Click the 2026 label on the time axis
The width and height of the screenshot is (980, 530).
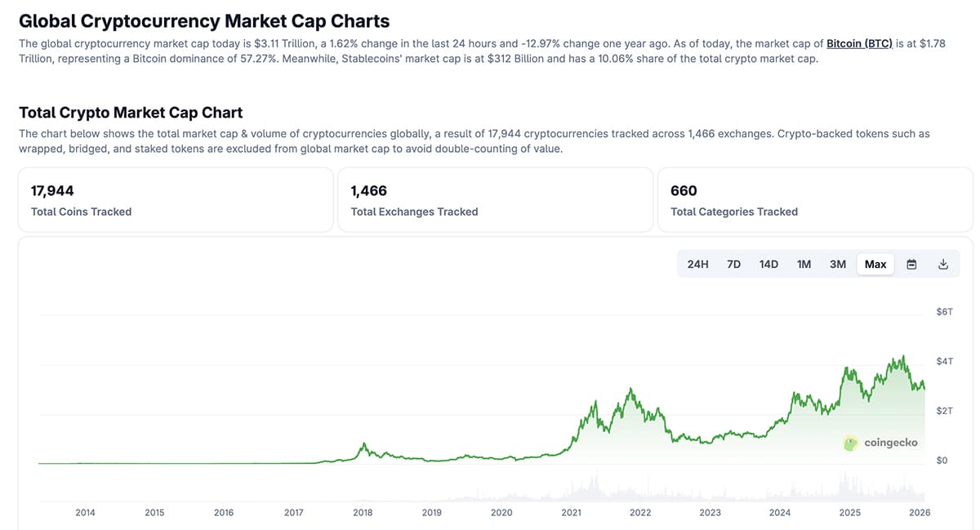pyautogui.click(x=919, y=513)
